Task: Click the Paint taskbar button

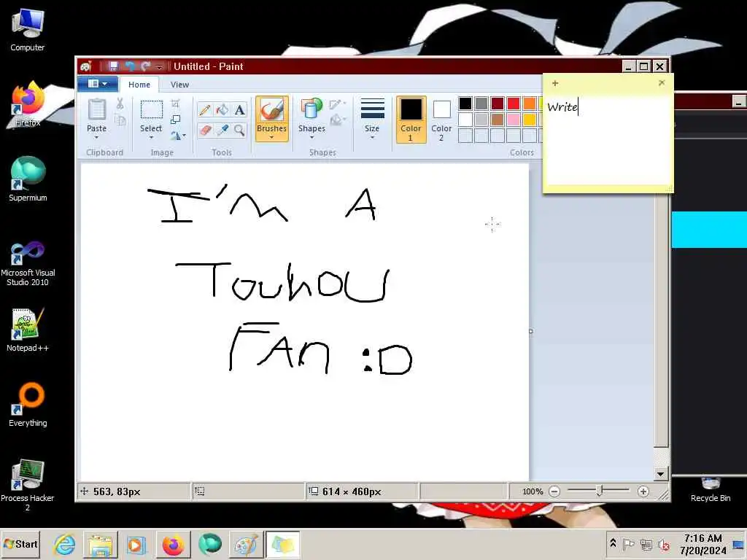Action: pos(245,545)
